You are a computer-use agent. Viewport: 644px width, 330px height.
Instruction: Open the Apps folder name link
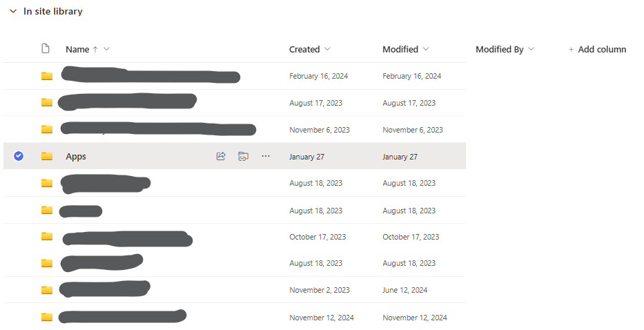(76, 157)
